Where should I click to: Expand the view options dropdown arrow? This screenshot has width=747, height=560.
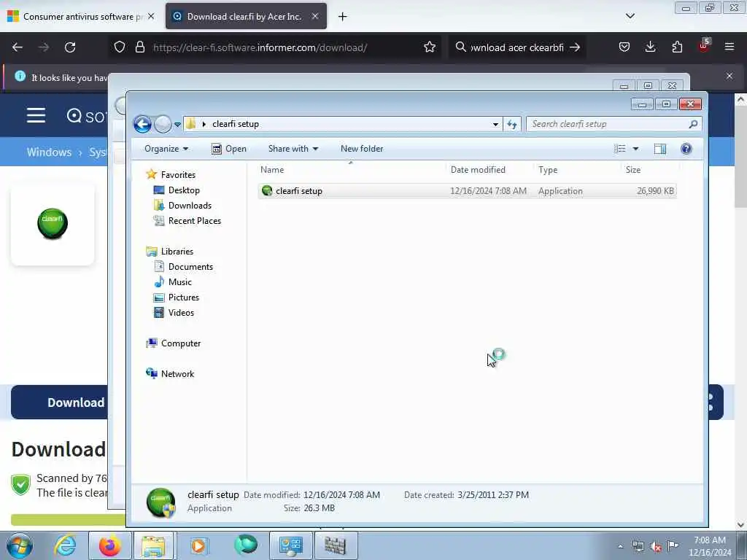pyautogui.click(x=635, y=149)
